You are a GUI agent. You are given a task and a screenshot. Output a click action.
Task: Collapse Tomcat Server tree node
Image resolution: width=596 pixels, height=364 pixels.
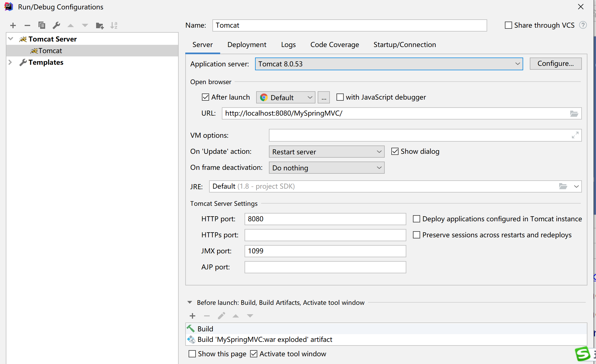pos(11,39)
